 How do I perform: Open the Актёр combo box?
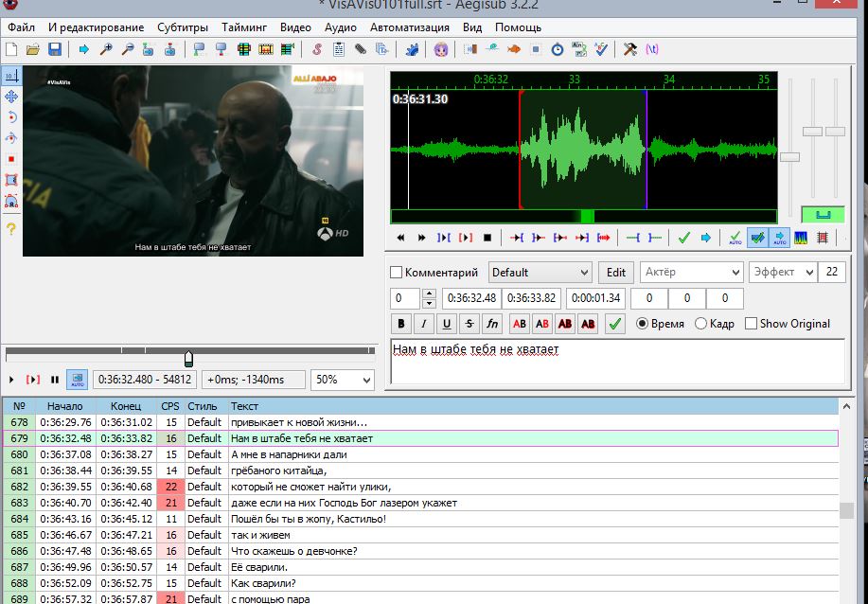[691, 273]
